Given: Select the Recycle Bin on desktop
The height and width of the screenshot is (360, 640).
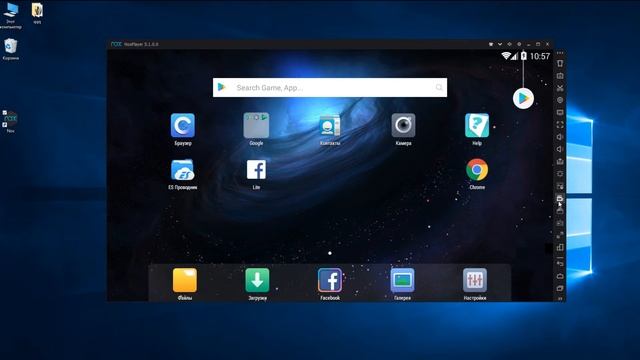Looking at the screenshot, I should (10, 49).
